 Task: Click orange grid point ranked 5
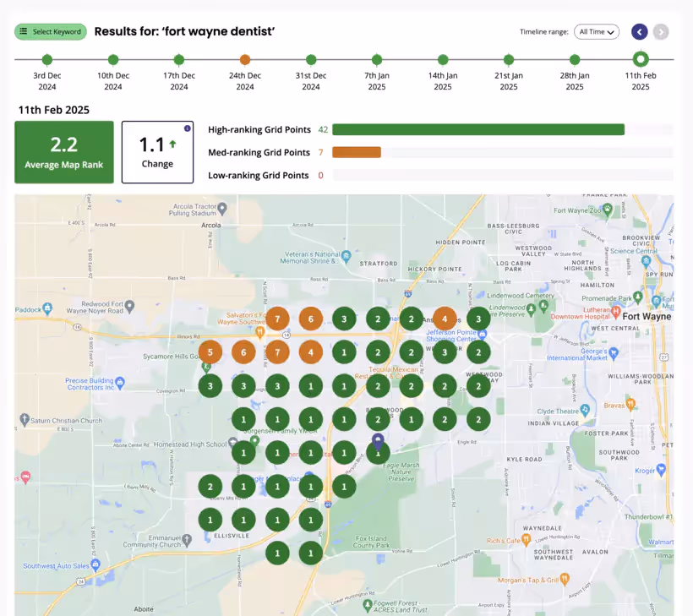(210, 352)
